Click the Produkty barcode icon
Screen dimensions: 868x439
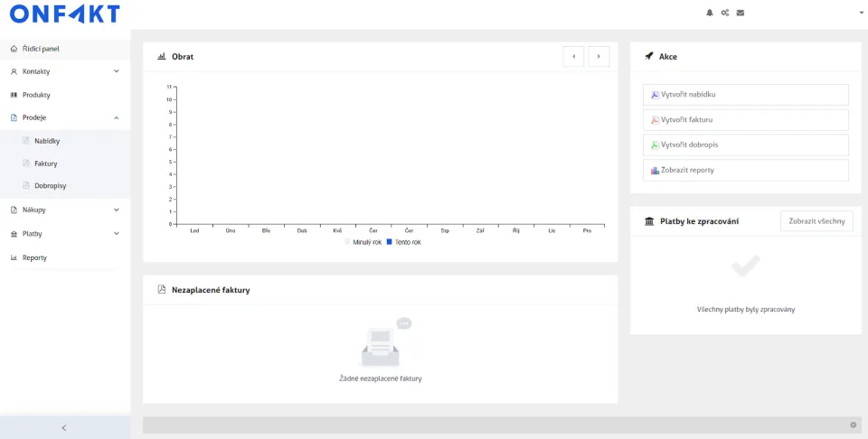click(14, 95)
